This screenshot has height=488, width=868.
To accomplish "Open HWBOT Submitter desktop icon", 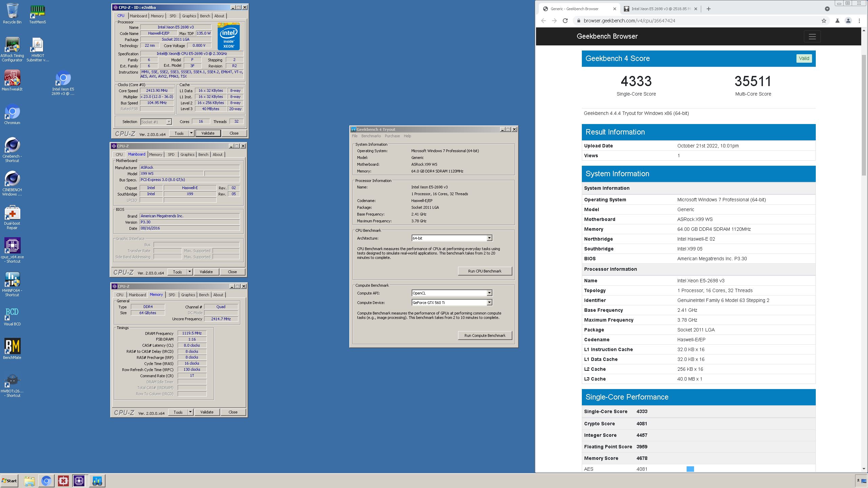I will coord(38,49).
